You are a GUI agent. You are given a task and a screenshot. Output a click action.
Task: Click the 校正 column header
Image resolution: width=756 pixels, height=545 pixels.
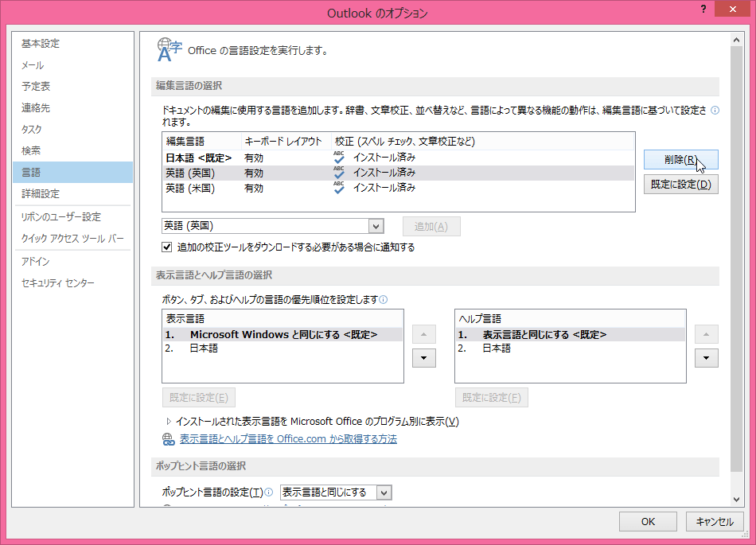tap(482, 141)
